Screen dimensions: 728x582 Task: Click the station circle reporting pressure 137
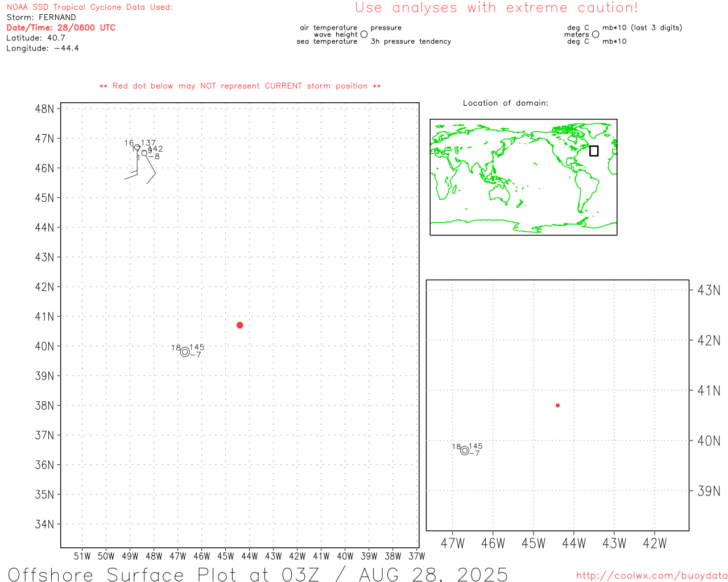[x=138, y=147]
